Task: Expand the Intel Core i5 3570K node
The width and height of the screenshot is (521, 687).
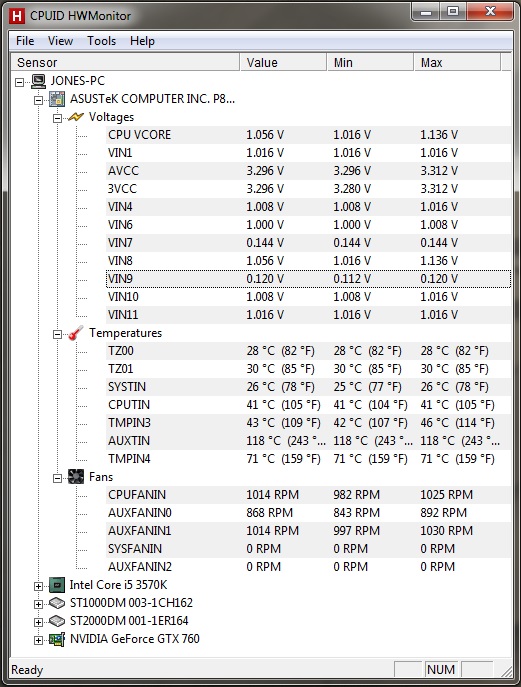Action: coord(39,586)
